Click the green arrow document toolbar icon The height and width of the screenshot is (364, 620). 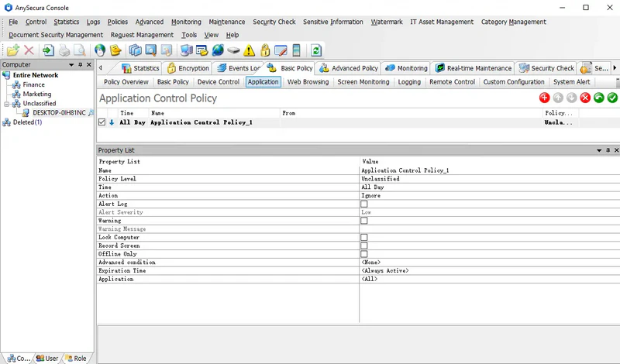48,50
